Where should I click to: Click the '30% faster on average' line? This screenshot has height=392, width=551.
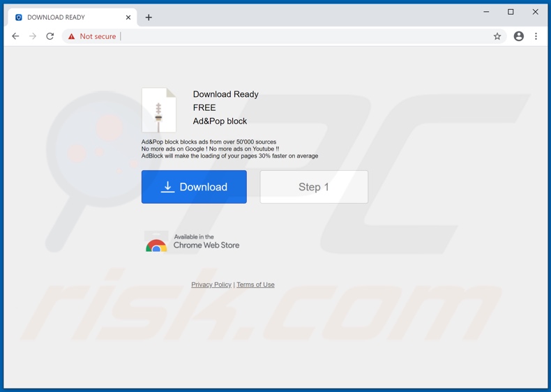230,156
